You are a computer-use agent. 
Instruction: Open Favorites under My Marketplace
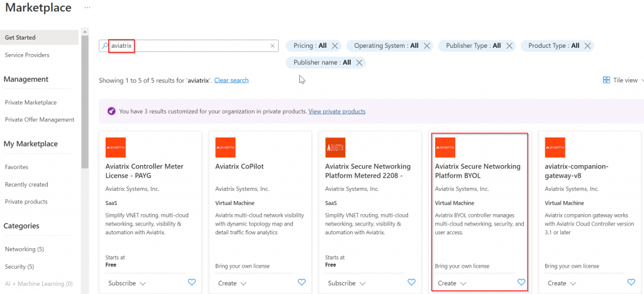coord(16,167)
